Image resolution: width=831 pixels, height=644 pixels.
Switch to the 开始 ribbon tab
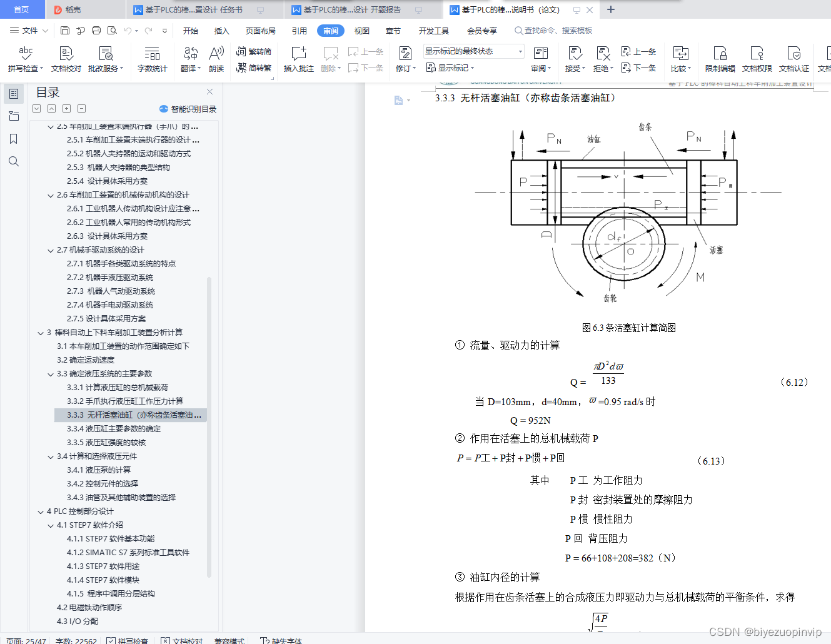(191, 31)
